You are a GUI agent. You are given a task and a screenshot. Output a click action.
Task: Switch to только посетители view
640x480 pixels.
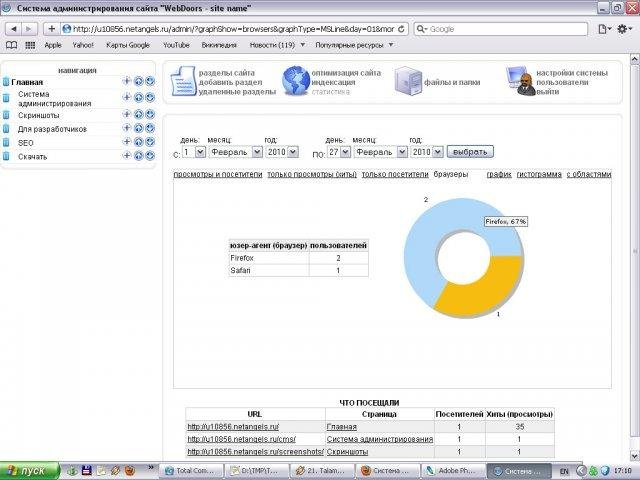point(395,174)
